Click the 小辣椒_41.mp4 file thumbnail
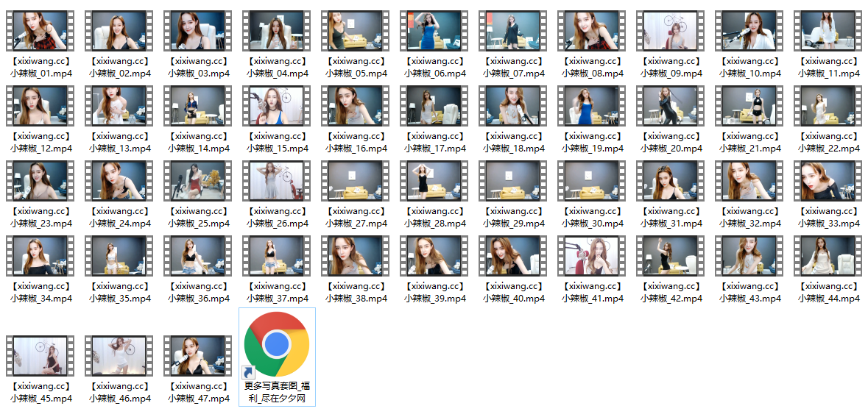 tap(593, 256)
